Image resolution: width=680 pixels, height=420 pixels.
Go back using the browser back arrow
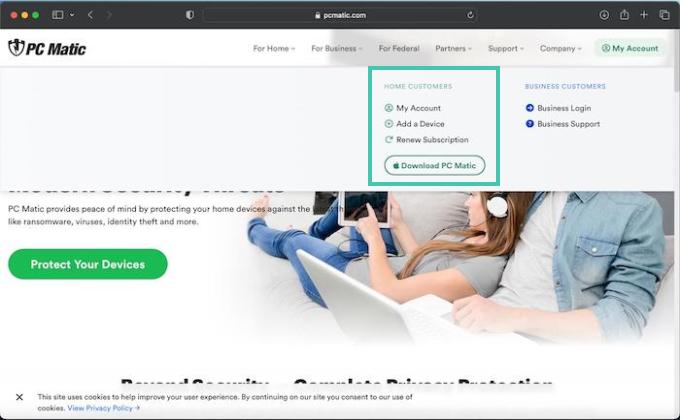point(90,15)
